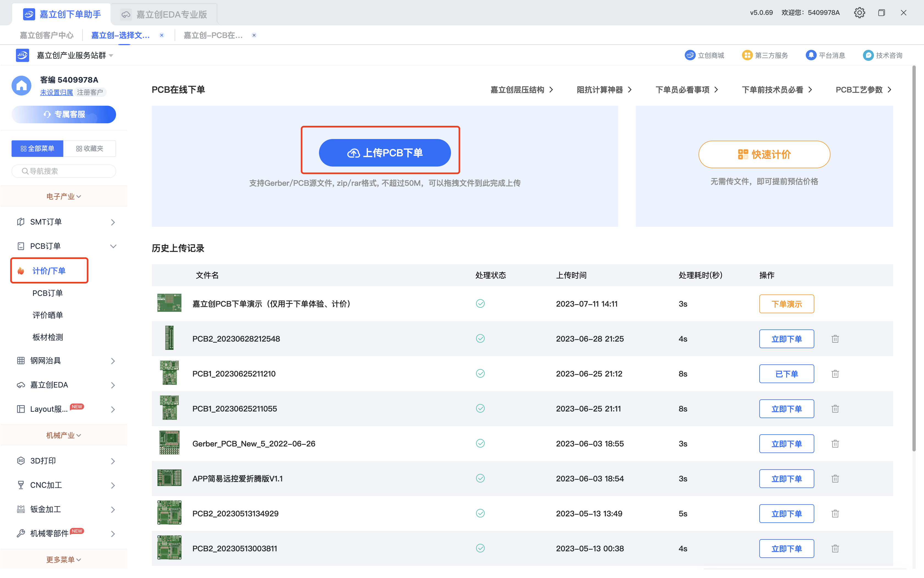Expand the 钢网治具 menu chevron
The image size is (924, 578).
tap(113, 361)
